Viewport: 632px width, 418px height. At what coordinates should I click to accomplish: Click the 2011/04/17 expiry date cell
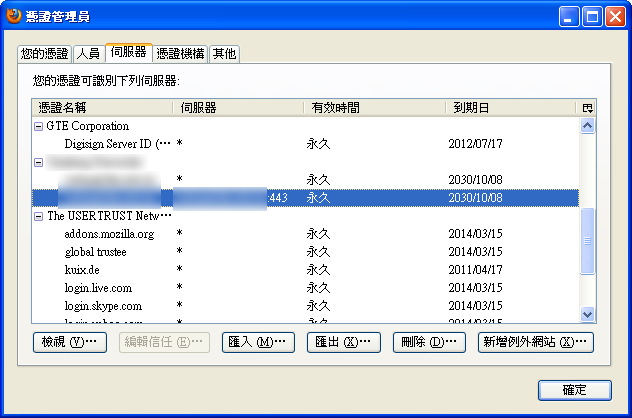pyautogui.click(x=476, y=270)
